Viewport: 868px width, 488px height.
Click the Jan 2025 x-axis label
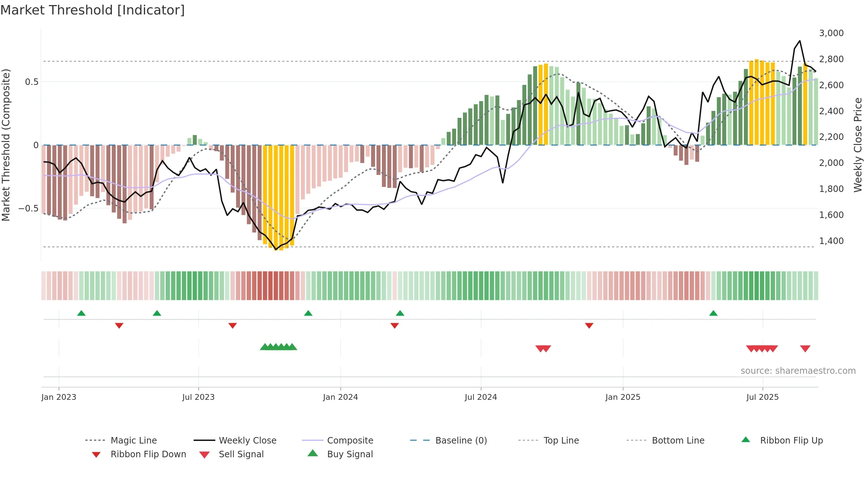(623, 397)
